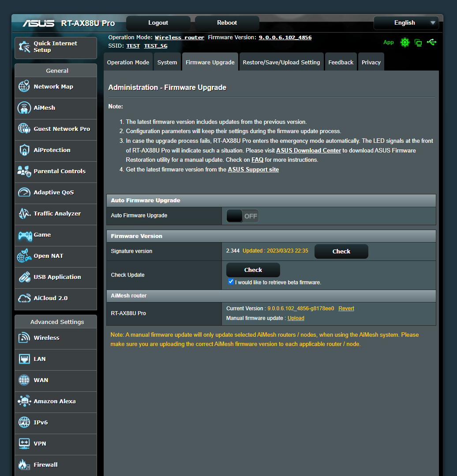Click the Open NAT icon
The width and height of the screenshot is (457, 476).
(24, 256)
